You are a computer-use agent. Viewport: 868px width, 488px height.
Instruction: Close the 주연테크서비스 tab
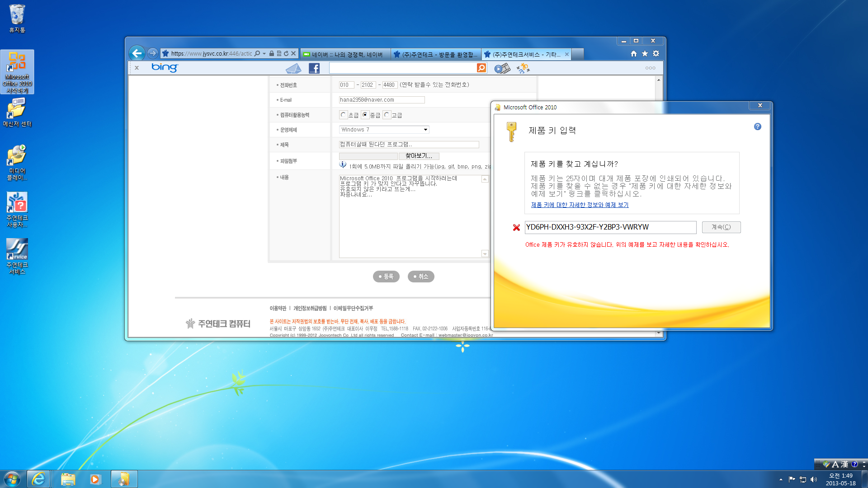(567, 54)
